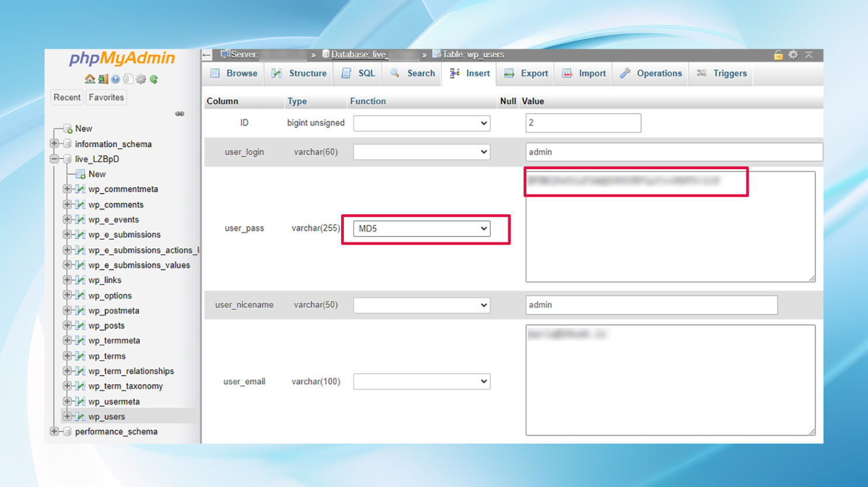The width and height of the screenshot is (868, 487).
Task: Open documentation via the question mark icon
Action: click(115, 79)
